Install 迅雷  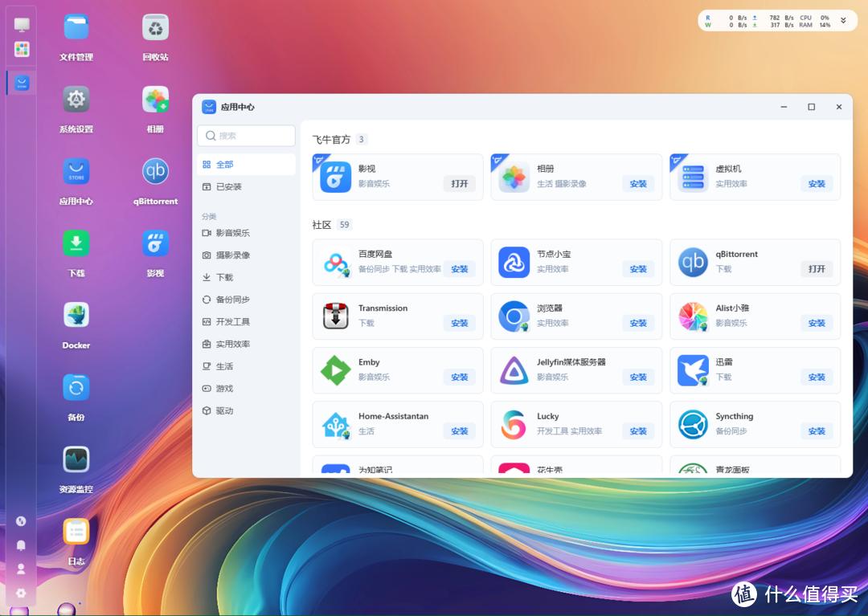pos(817,377)
